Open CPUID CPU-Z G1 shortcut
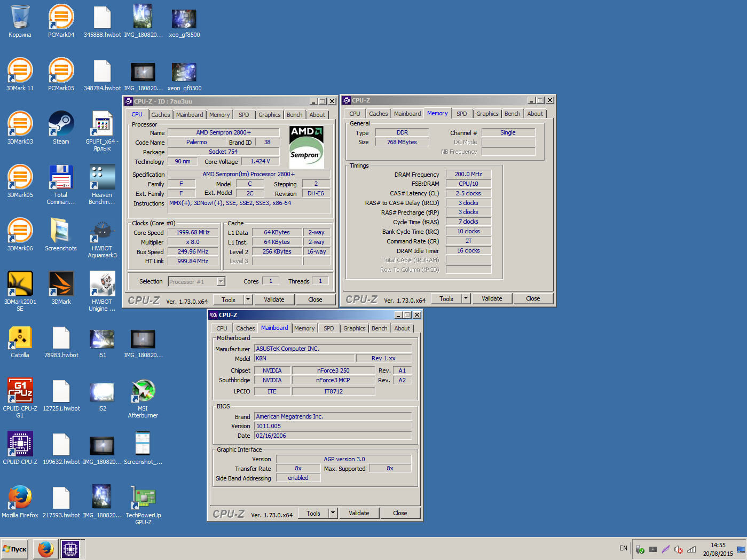The height and width of the screenshot is (560, 747). click(20, 398)
